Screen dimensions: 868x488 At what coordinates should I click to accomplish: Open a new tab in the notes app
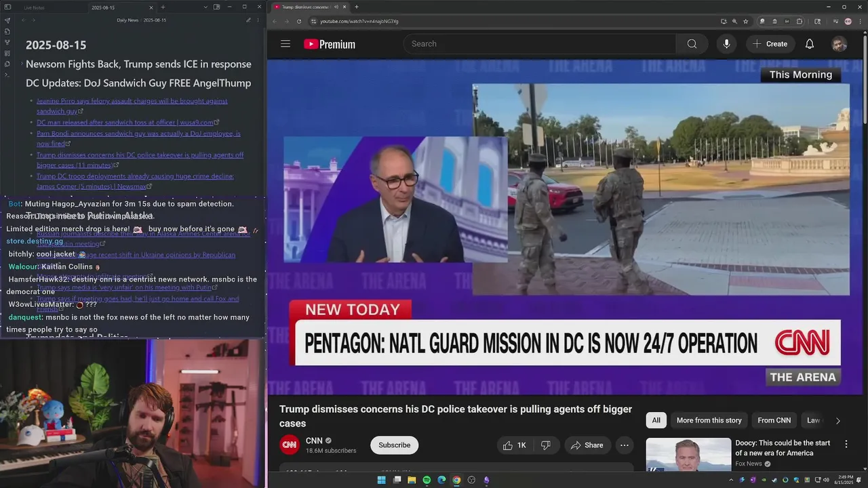click(x=163, y=7)
